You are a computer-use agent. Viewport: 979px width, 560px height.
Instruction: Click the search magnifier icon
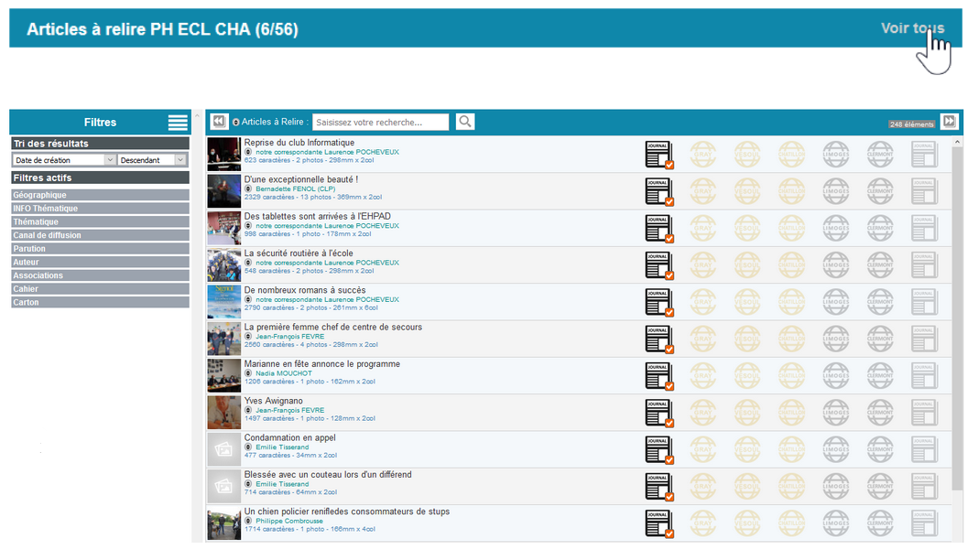point(465,122)
